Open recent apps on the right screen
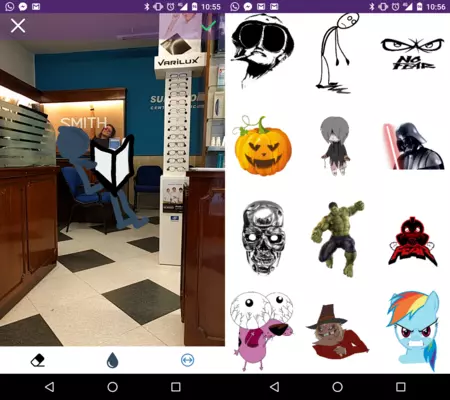The image size is (450, 400). point(400,387)
